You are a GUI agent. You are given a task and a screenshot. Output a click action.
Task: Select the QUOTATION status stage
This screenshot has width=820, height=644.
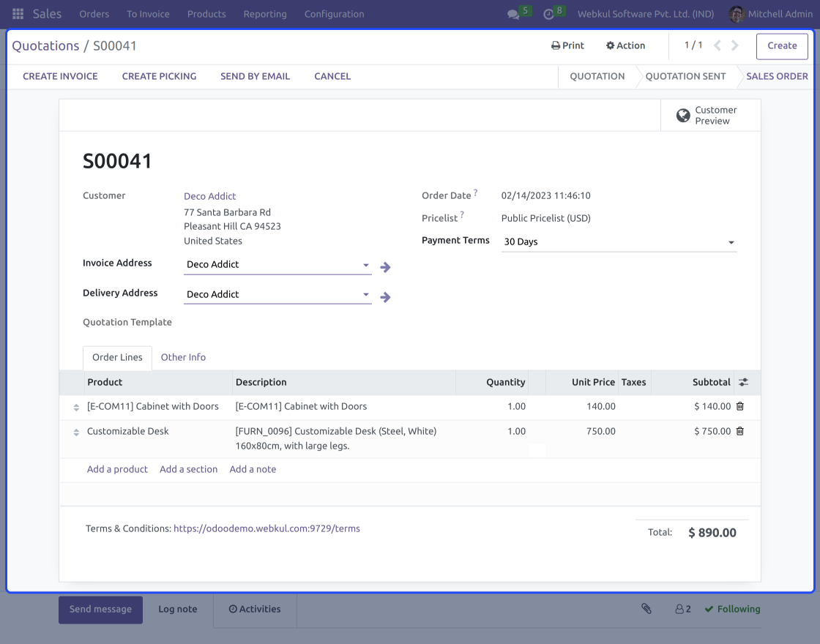(597, 76)
